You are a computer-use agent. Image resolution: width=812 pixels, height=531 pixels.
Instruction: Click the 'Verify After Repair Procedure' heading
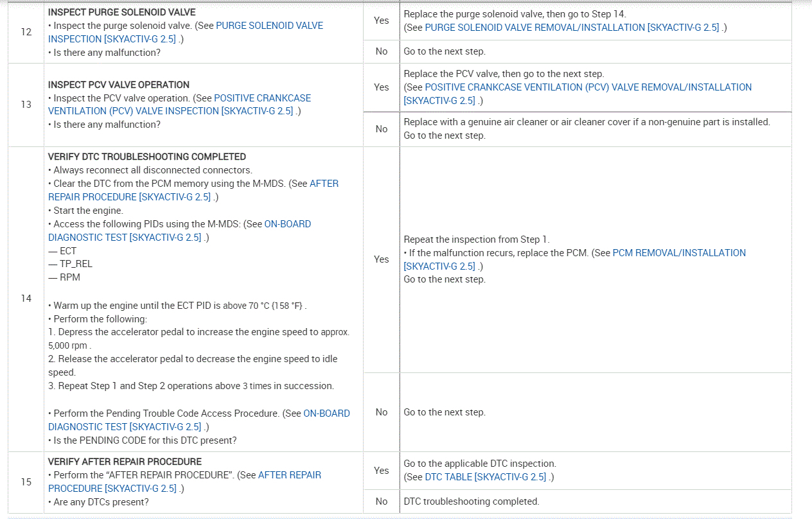coord(125,462)
